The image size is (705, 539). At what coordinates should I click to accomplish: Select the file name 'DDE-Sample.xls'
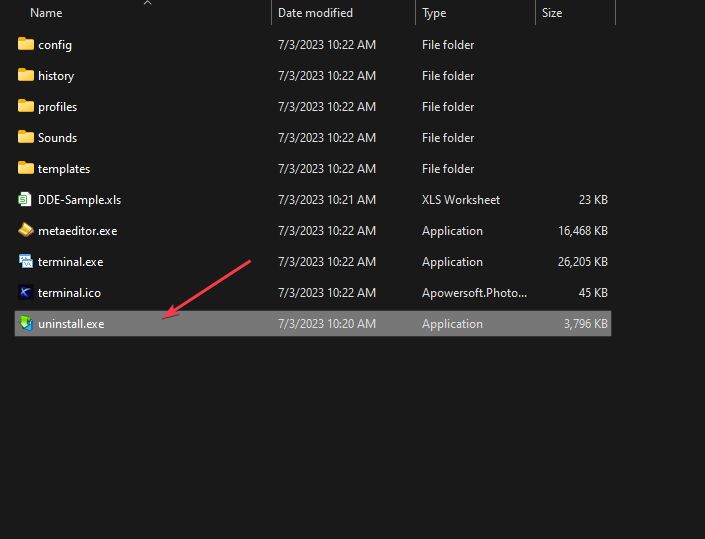[x=80, y=200]
